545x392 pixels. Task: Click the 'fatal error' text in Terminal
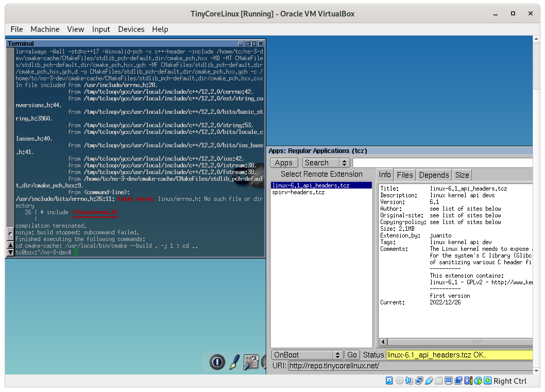click(x=136, y=199)
